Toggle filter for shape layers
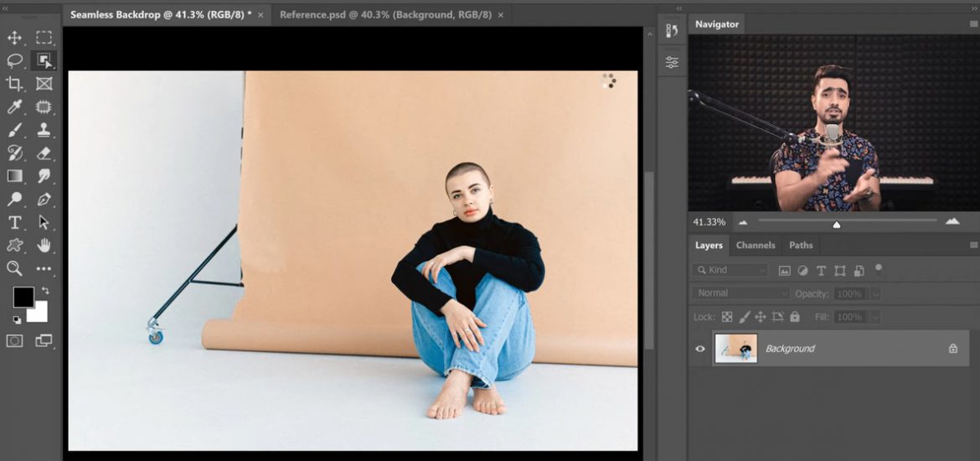This screenshot has height=461, width=980. (x=840, y=271)
